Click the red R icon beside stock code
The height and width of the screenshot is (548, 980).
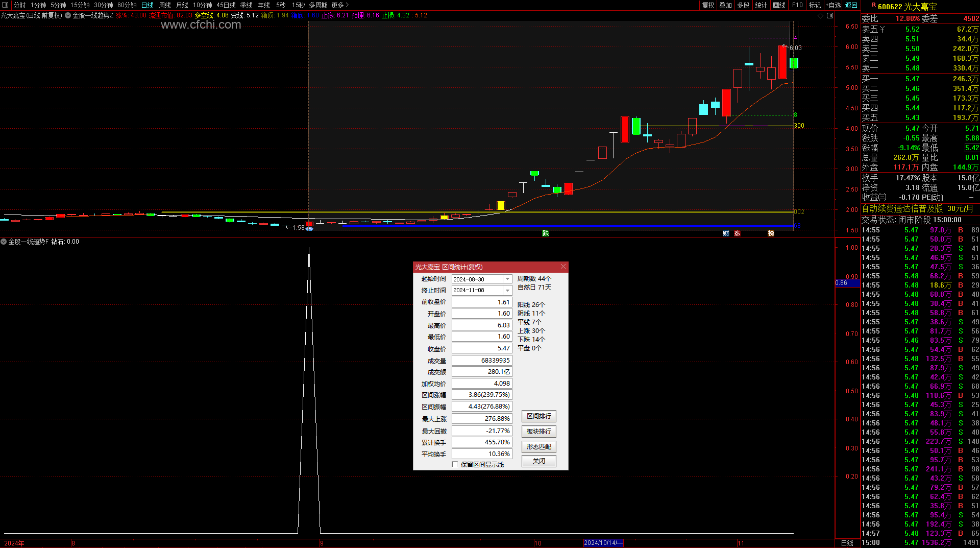[x=873, y=5]
